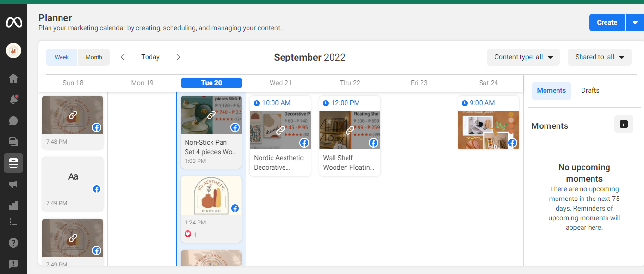Viewport: 644px width, 274px height.
Task: Open the Notifications bell icon
Action: (13, 100)
